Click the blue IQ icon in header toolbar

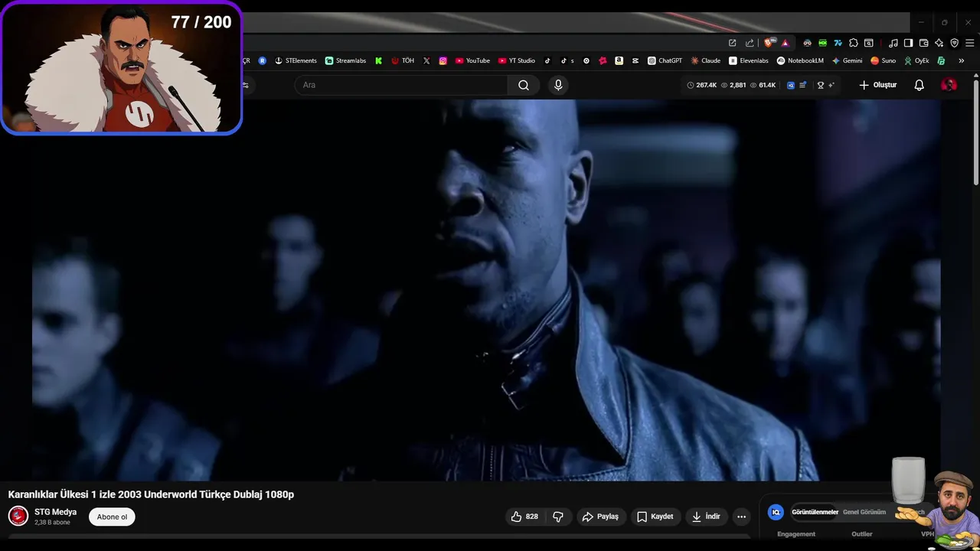(x=791, y=85)
